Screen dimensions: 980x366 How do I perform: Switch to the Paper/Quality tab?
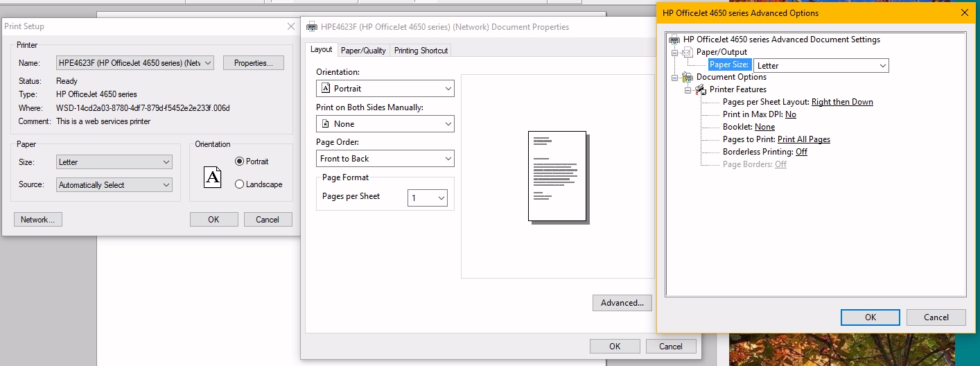click(363, 50)
